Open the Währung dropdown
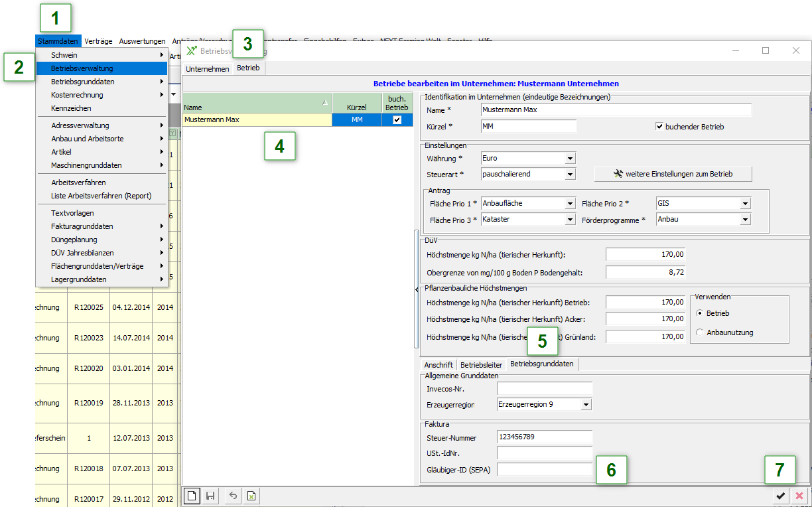The height and width of the screenshot is (507, 812). coord(570,159)
